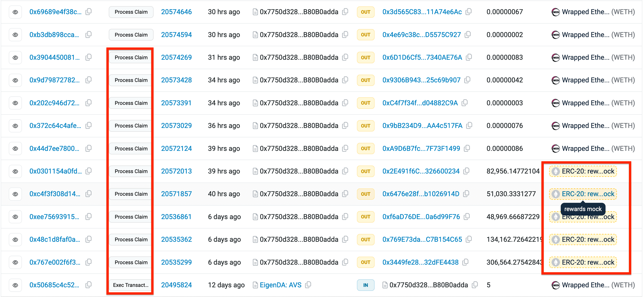The width and height of the screenshot is (644, 297).
Task: Copy transaction hash 0x69689e4f38c
Action: [88, 12]
